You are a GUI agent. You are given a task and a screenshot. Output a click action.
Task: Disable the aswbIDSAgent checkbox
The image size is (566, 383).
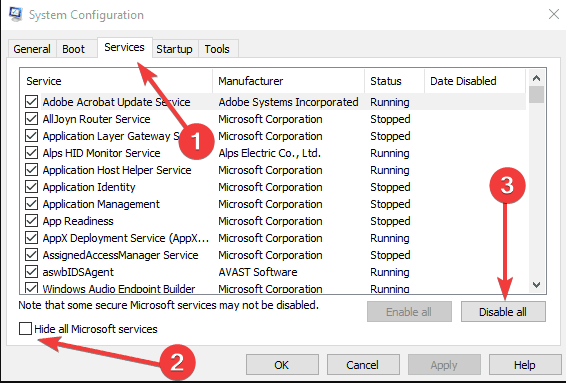click(x=31, y=271)
